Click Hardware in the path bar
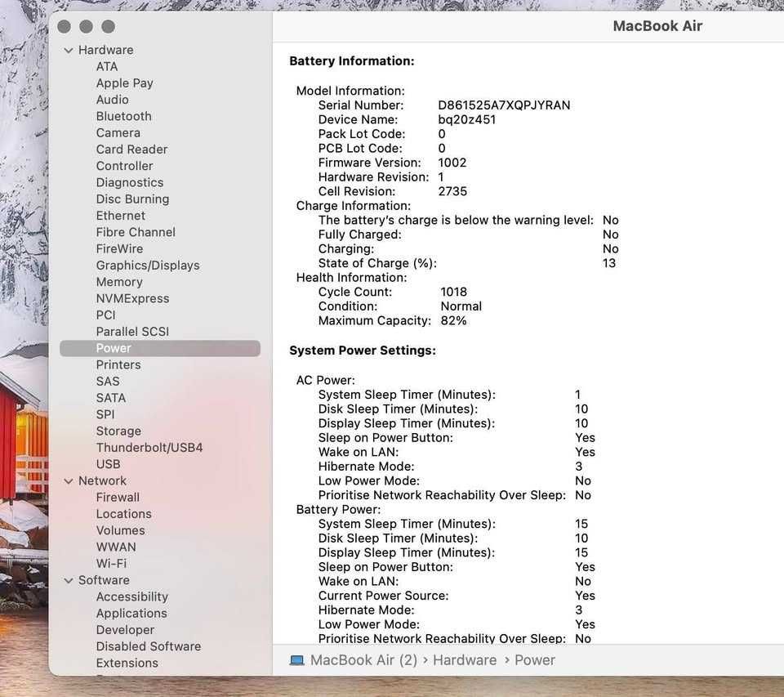This screenshot has height=697, width=784. pos(465,660)
